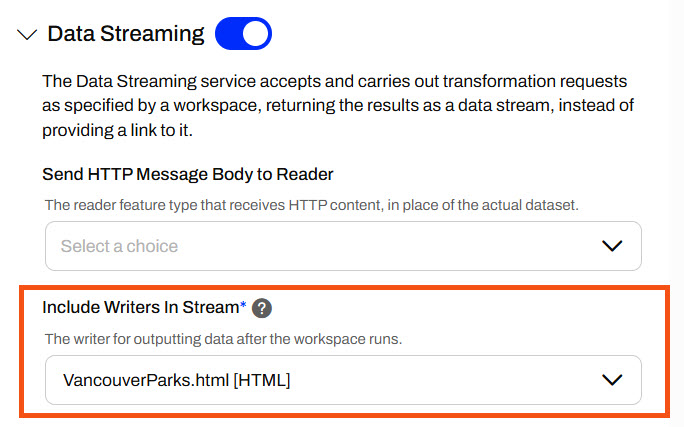Click the reader feature type helper text
Screen dimensions: 684x427
(313, 205)
